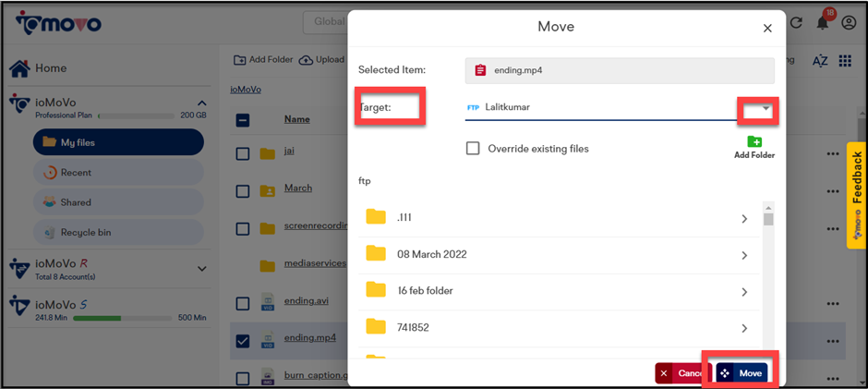
Task: Expand the ioMoVo R accounts section
Action: [202, 269]
